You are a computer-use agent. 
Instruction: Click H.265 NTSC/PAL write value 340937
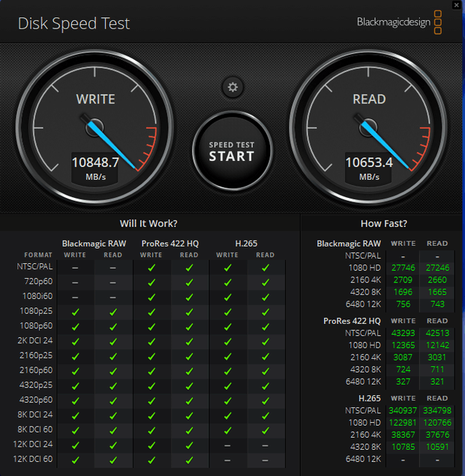[403, 411]
